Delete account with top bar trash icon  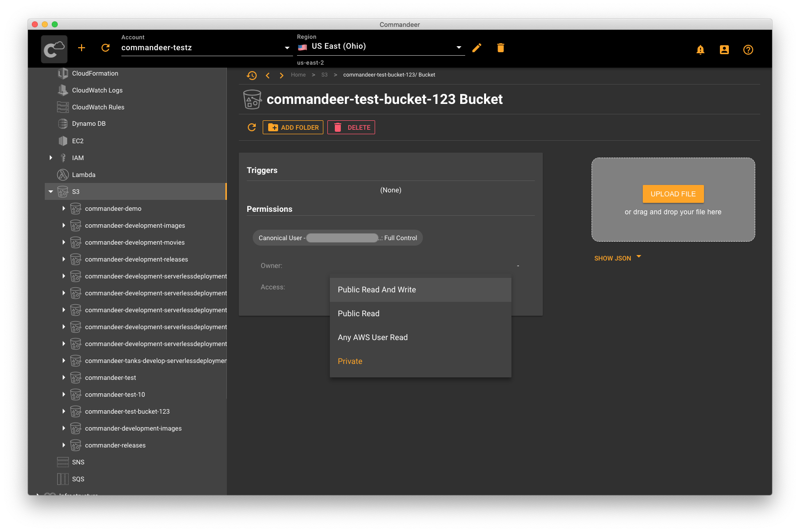[x=500, y=48]
